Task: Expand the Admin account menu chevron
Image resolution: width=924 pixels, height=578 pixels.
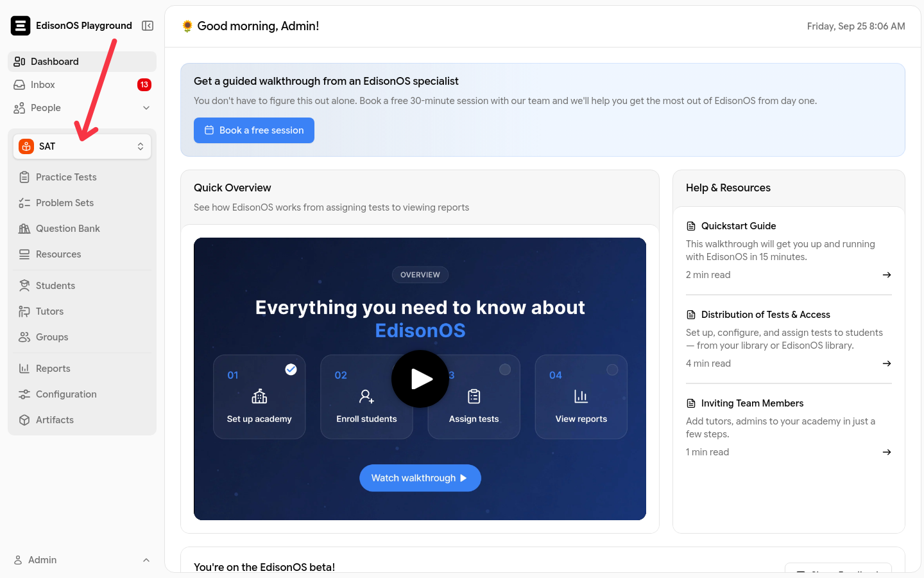Action: (146, 560)
